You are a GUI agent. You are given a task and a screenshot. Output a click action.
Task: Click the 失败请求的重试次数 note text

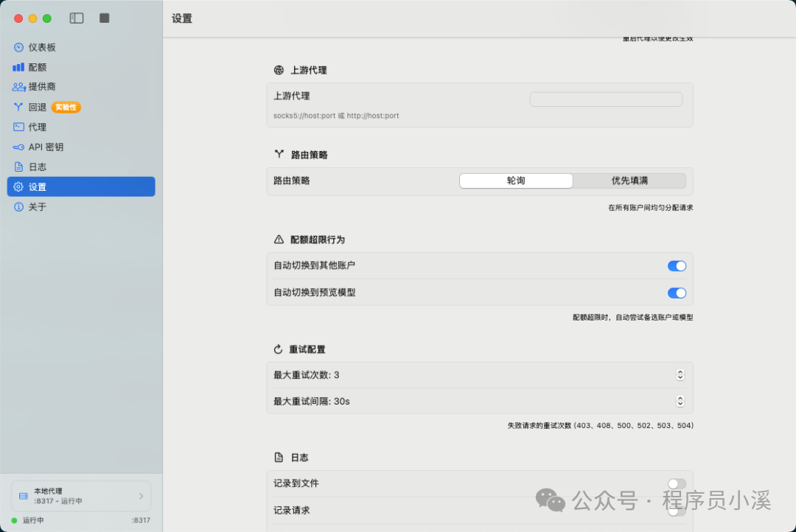pos(601,425)
